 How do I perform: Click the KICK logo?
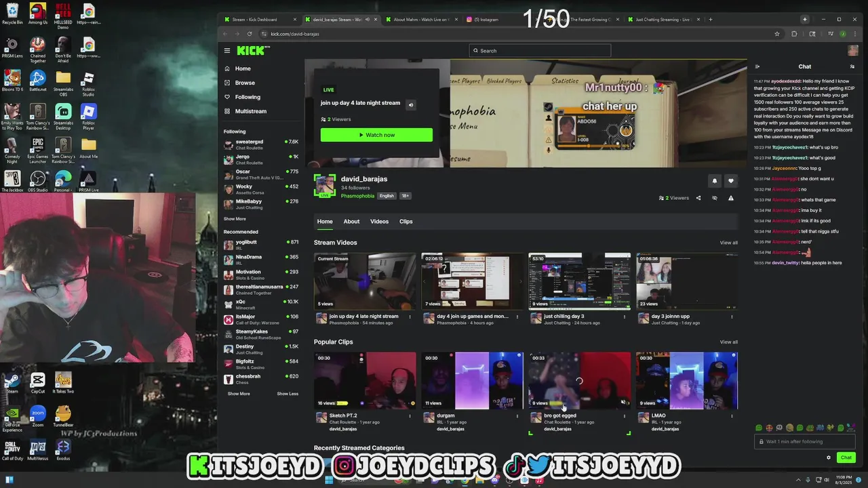pos(252,50)
